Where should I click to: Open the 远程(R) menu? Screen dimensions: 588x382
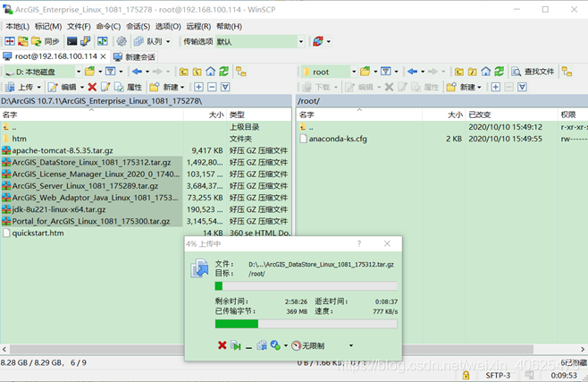198,26
